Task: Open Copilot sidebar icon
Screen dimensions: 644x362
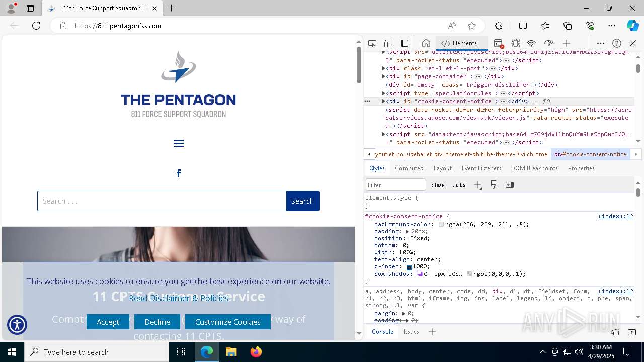Action: point(632,26)
